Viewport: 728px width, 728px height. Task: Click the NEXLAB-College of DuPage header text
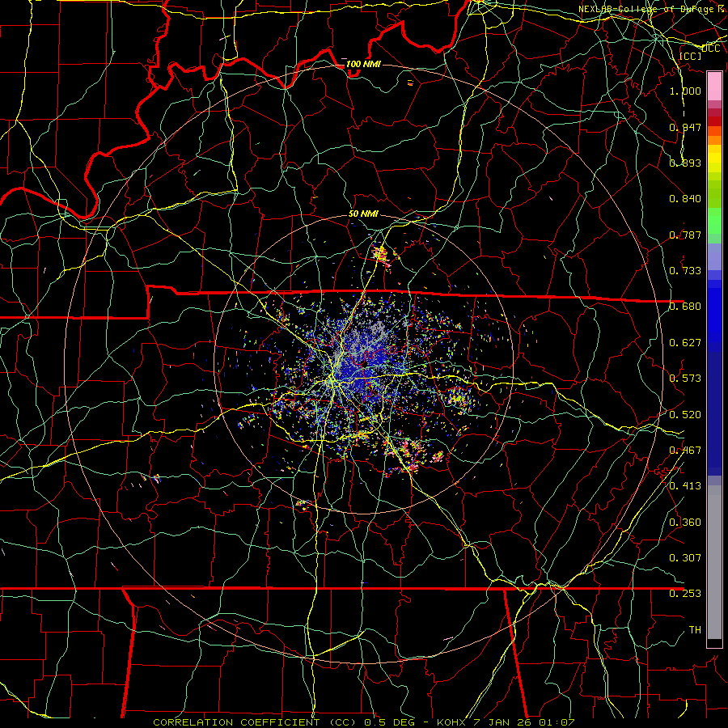click(653, 9)
